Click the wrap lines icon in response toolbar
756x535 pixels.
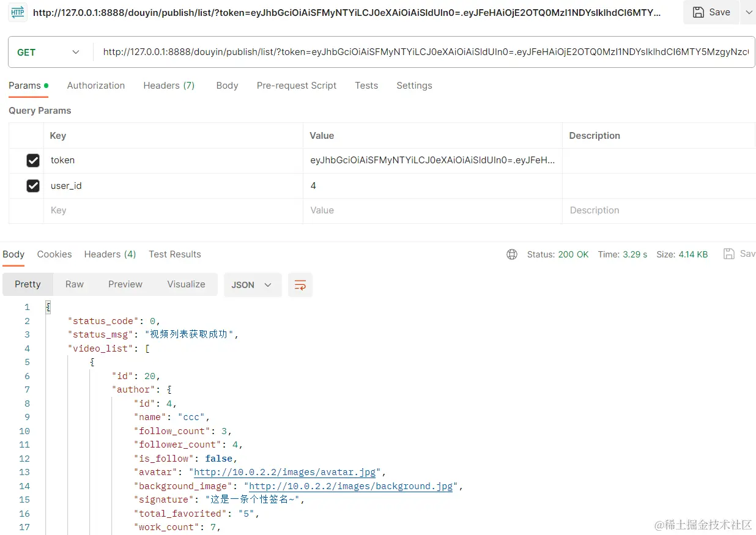[300, 285]
